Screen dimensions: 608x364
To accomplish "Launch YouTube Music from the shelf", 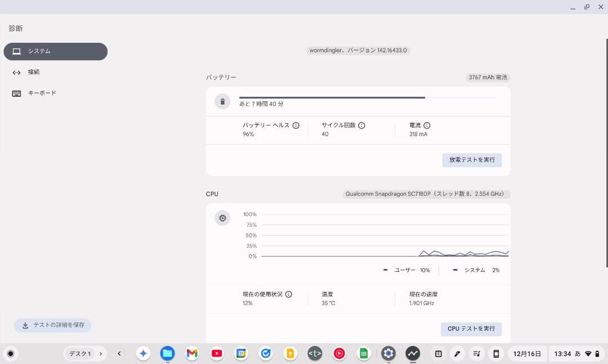I will click(339, 353).
